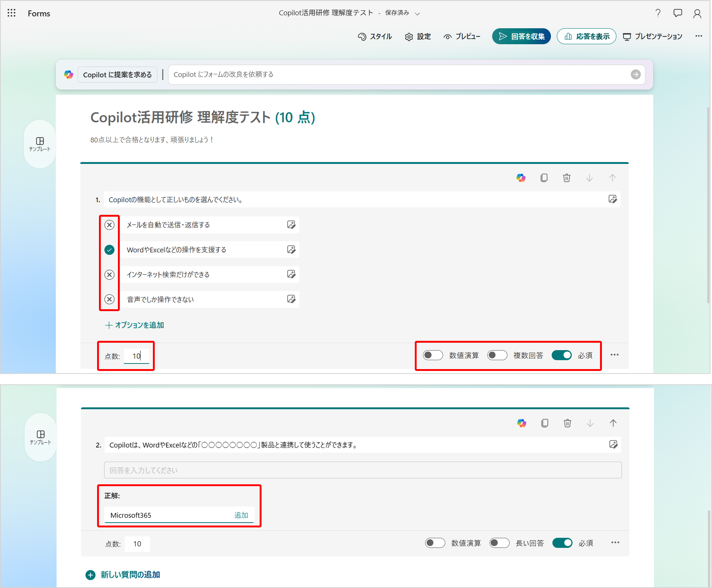Viewport: 712px width, 588px height.
Task: Add image to the 音声でしか操作できない option
Action: (x=291, y=299)
